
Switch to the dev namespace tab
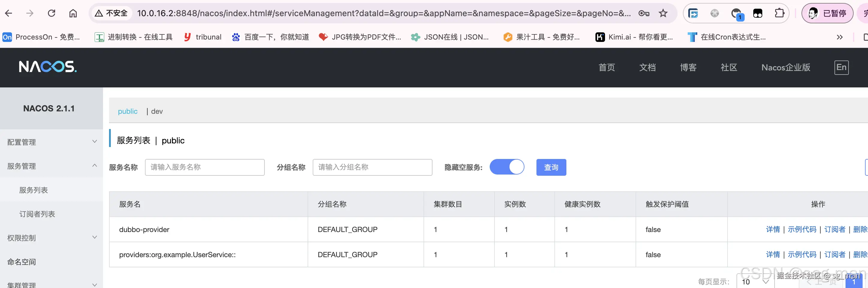(x=157, y=111)
